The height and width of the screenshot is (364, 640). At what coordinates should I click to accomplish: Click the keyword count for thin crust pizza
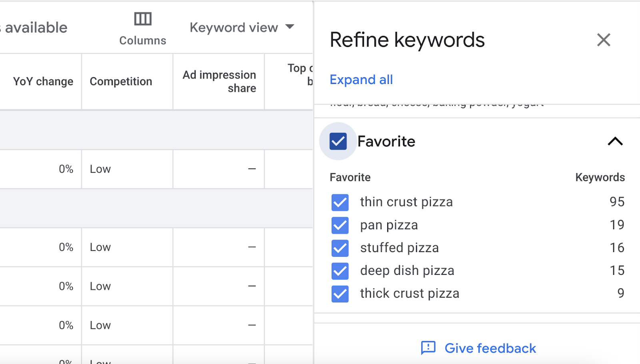617,202
